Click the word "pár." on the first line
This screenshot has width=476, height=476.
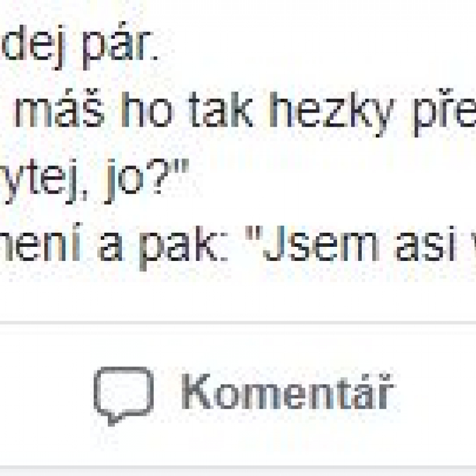pyautogui.click(x=121, y=47)
